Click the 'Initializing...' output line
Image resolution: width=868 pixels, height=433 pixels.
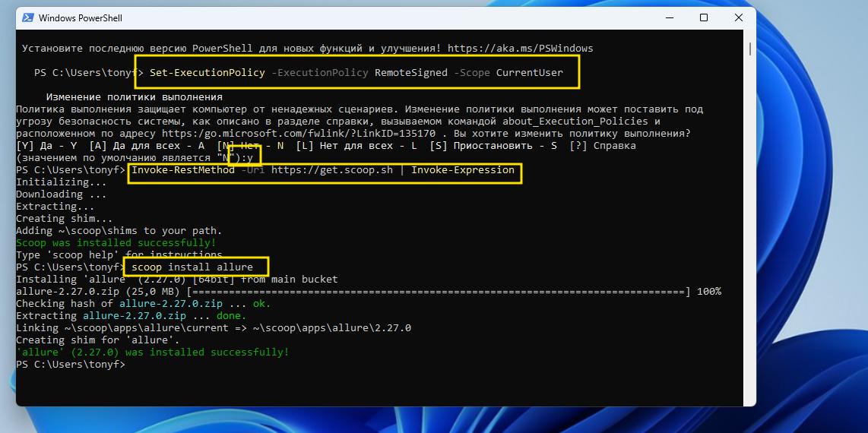click(62, 182)
